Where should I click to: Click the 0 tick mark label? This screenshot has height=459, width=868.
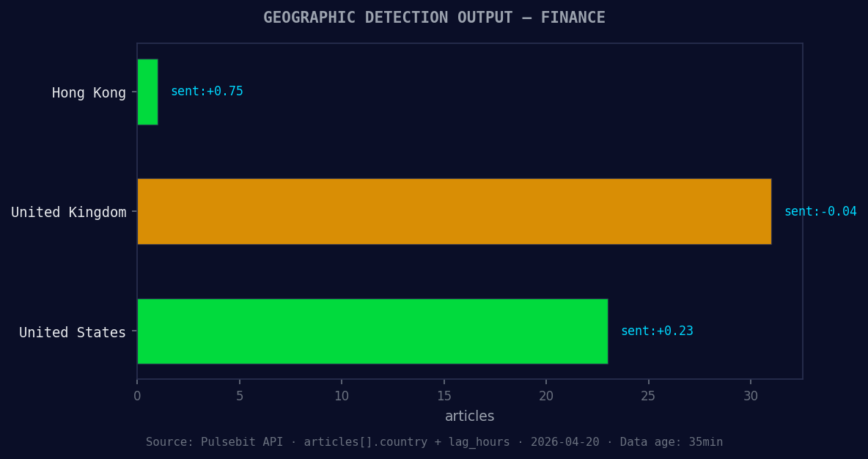click(136, 395)
